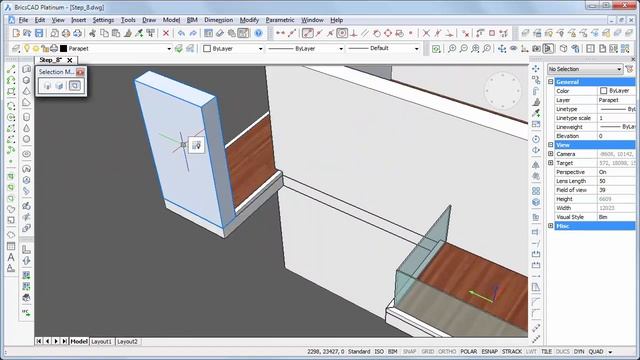Open the Parametric menu

pyautogui.click(x=280, y=20)
